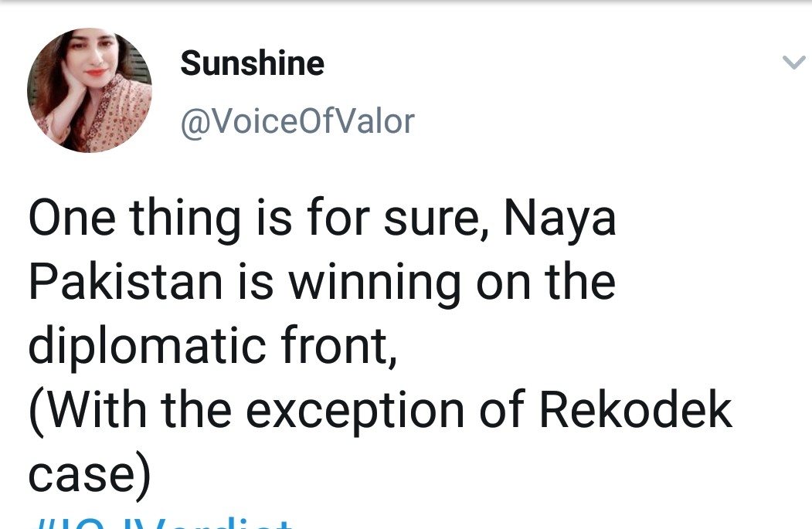The width and height of the screenshot is (812, 529).
Task: Select the line 'One thing is for sure, Naya'
Action: [322, 219]
